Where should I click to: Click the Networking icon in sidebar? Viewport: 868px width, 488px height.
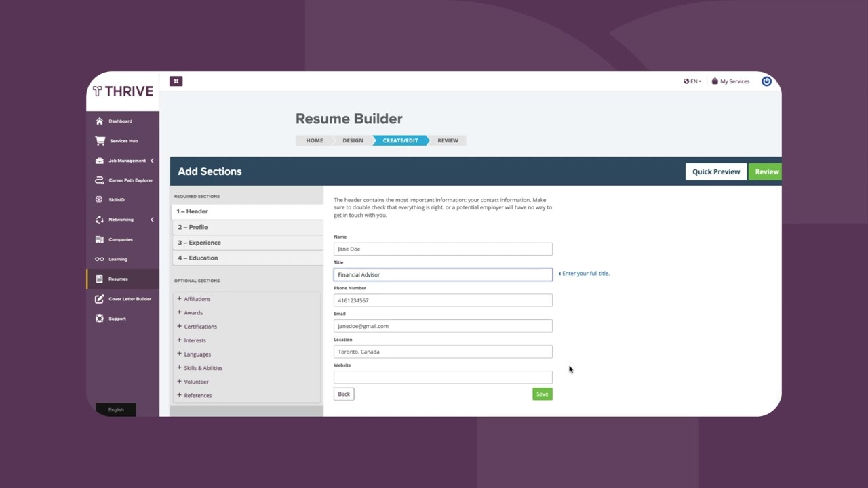100,220
